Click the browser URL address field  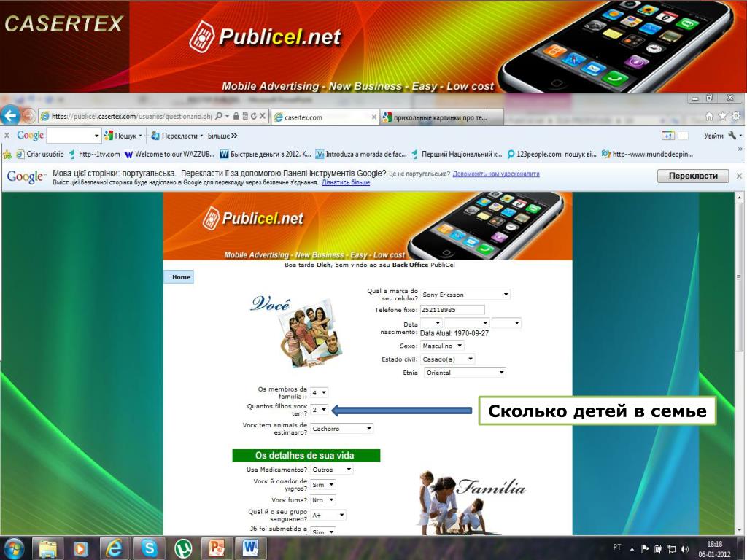[x=131, y=116]
